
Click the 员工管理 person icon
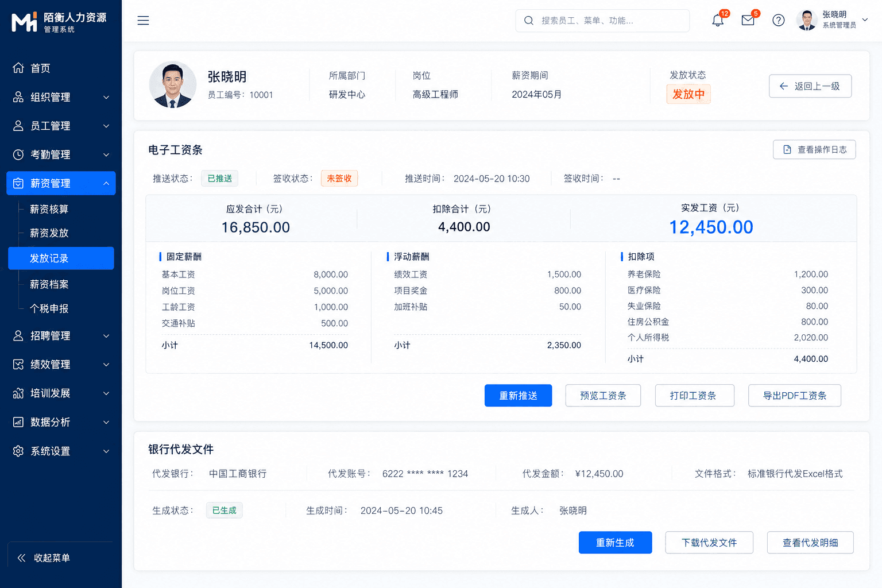pyautogui.click(x=18, y=126)
